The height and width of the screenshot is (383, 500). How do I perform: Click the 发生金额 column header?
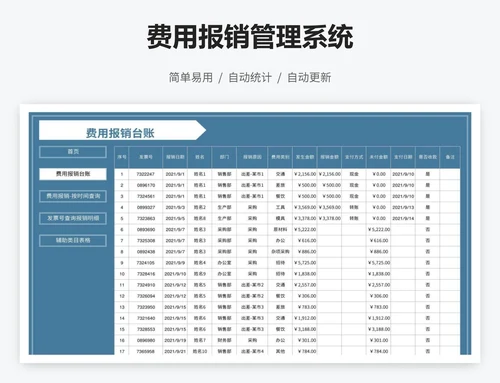[305, 157]
